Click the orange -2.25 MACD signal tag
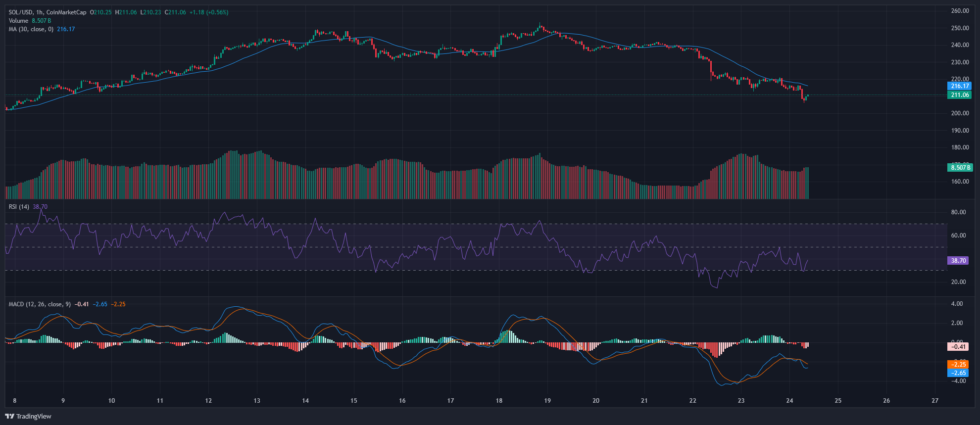The width and height of the screenshot is (980, 425). click(958, 365)
